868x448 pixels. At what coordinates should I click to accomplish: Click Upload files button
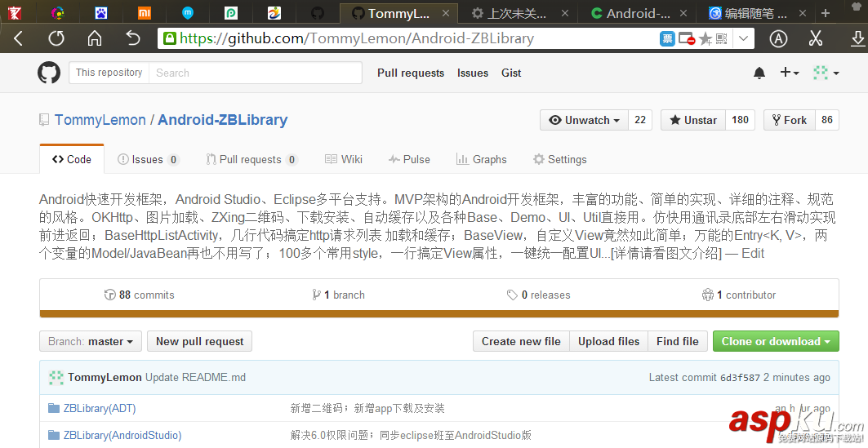(x=609, y=341)
